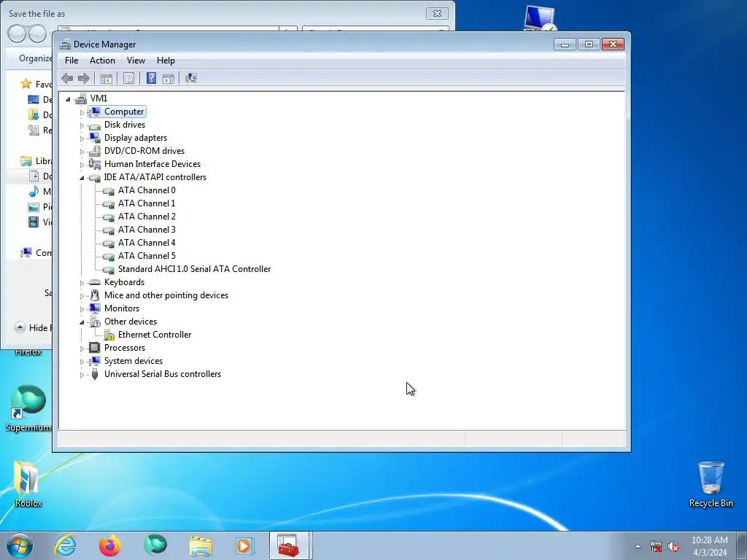Click the Device Manager toolbox taskbar button
Screen dimensions: 747x560
[x=289, y=545]
